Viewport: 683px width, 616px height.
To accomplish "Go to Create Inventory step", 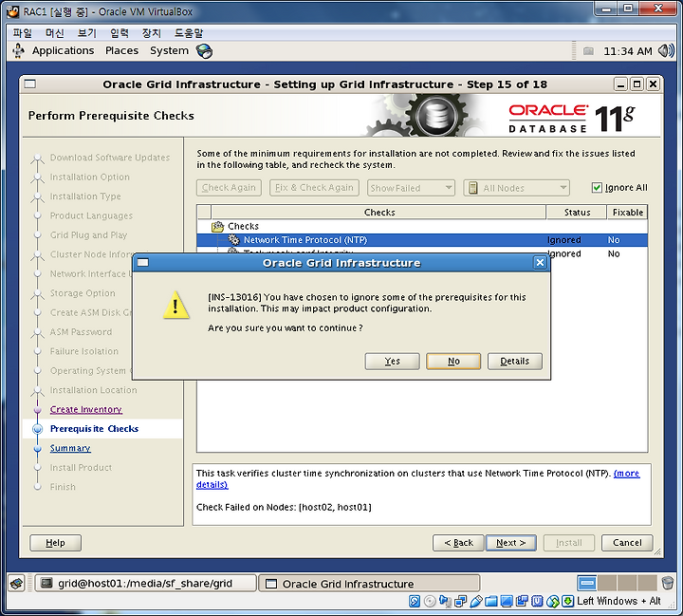I will click(85, 409).
